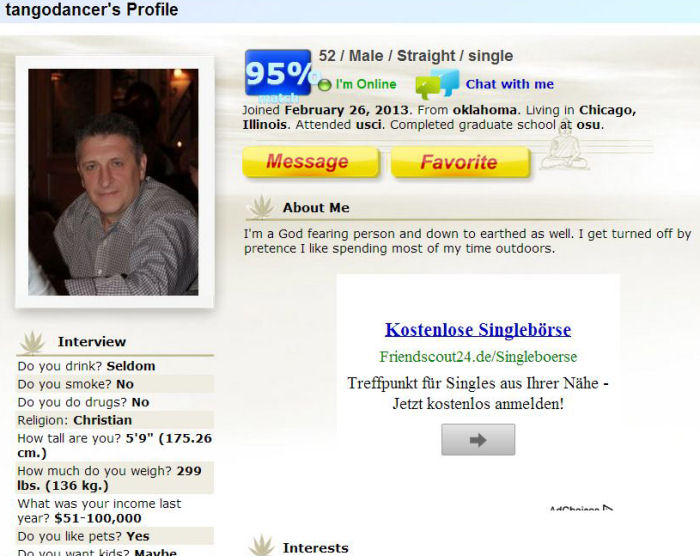The image size is (700, 556).
Task: Click the yellow Message button
Action: 311,162
